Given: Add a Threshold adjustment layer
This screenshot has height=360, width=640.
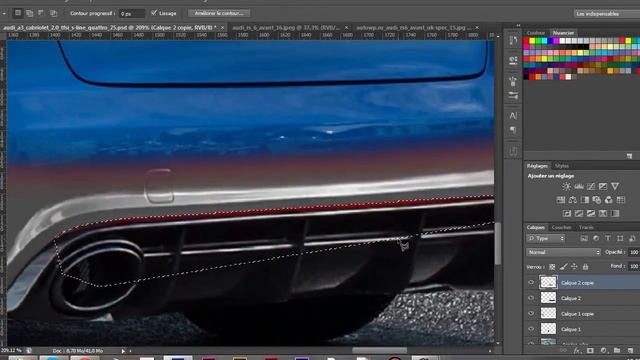Looking at the screenshot, I should (591, 213).
